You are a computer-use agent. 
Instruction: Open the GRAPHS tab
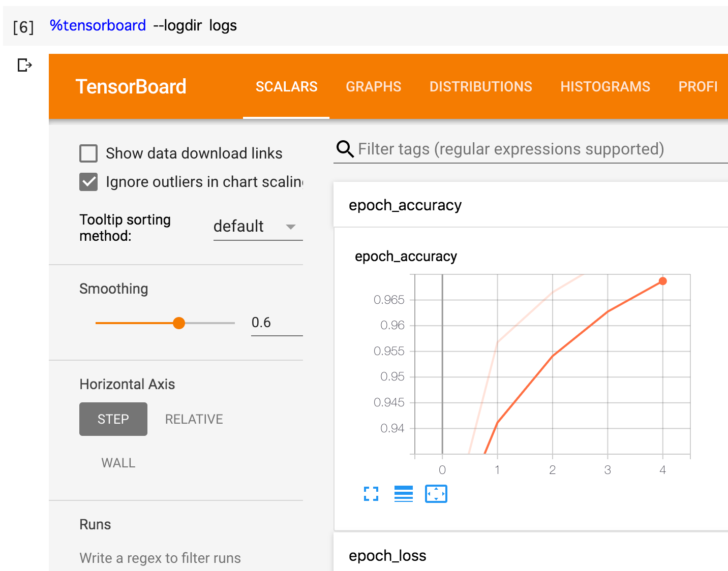(x=374, y=86)
